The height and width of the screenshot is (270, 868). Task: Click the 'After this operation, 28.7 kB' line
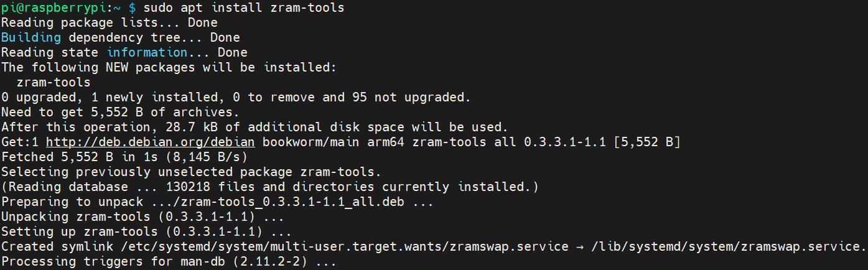click(254, 128)
